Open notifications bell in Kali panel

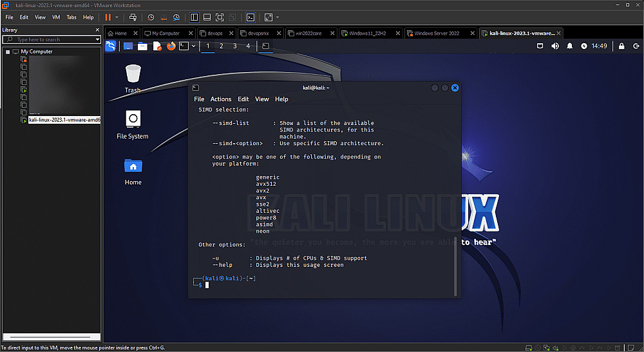[x=570, y=46]
